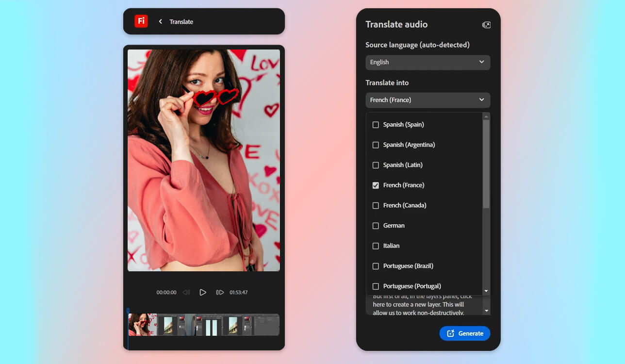Click the Generate button

(464, 333)
